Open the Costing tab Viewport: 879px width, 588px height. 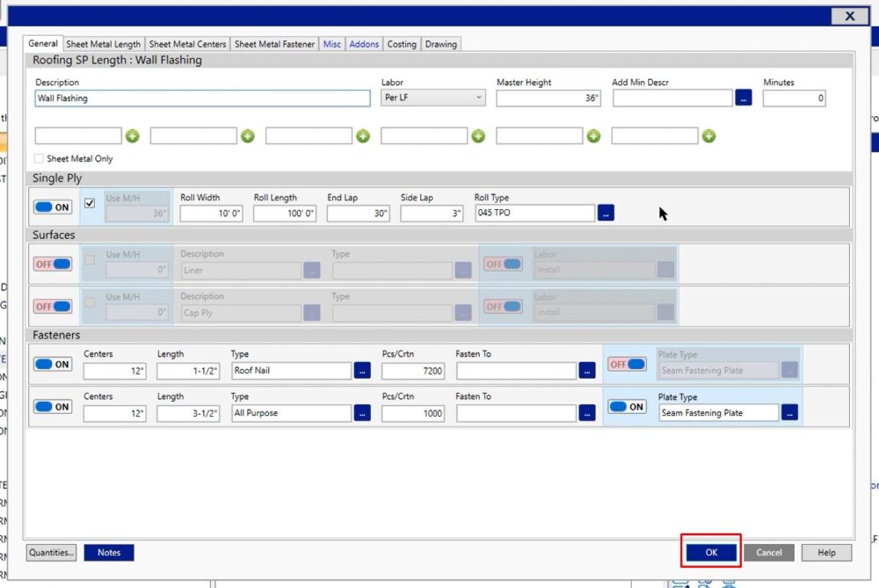point(402,44)
